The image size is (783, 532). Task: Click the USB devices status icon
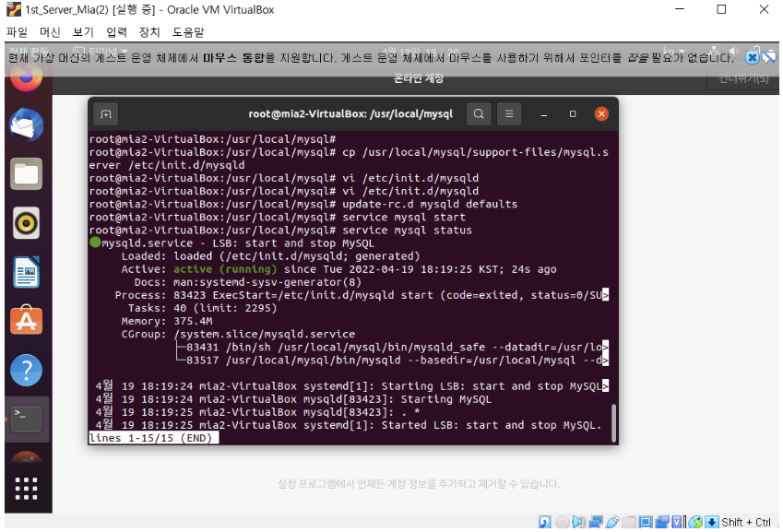[x=612, y=522]
